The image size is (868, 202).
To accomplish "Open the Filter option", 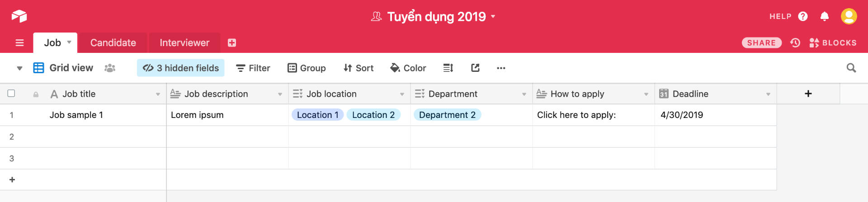I will [x=253, y=68].
